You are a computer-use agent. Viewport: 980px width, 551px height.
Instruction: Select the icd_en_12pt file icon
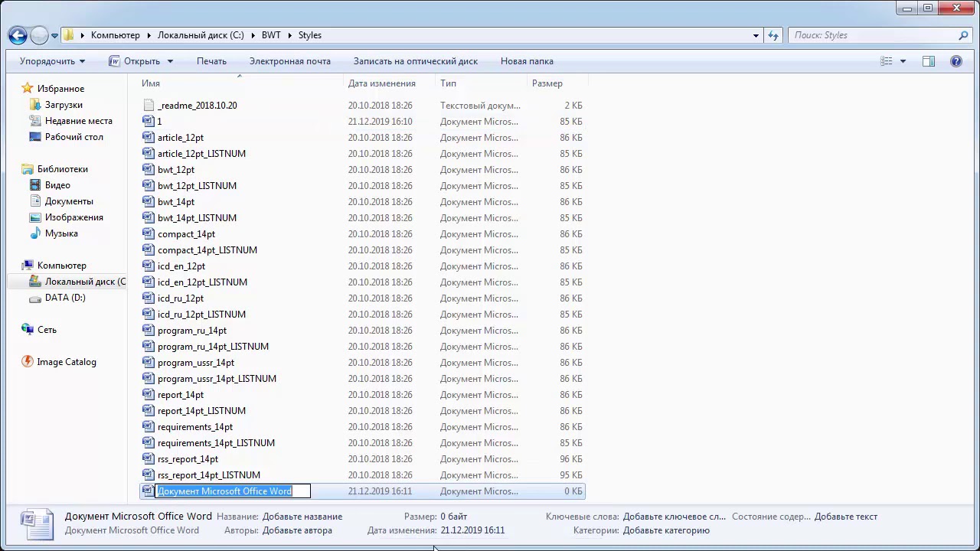[149, 266]
